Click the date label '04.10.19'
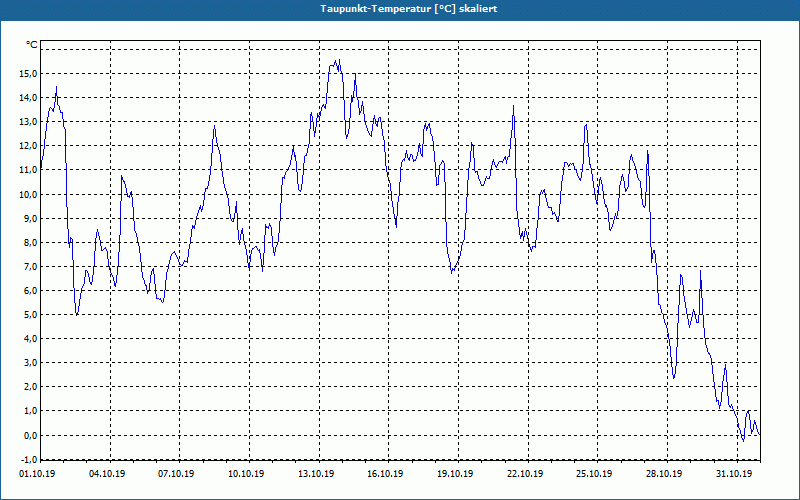 click(107, 474)
